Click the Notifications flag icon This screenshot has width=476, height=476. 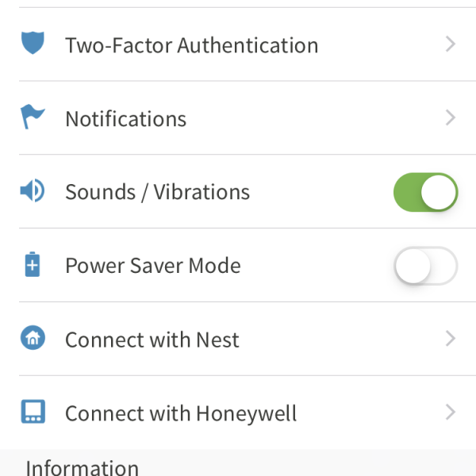point(33,118)
